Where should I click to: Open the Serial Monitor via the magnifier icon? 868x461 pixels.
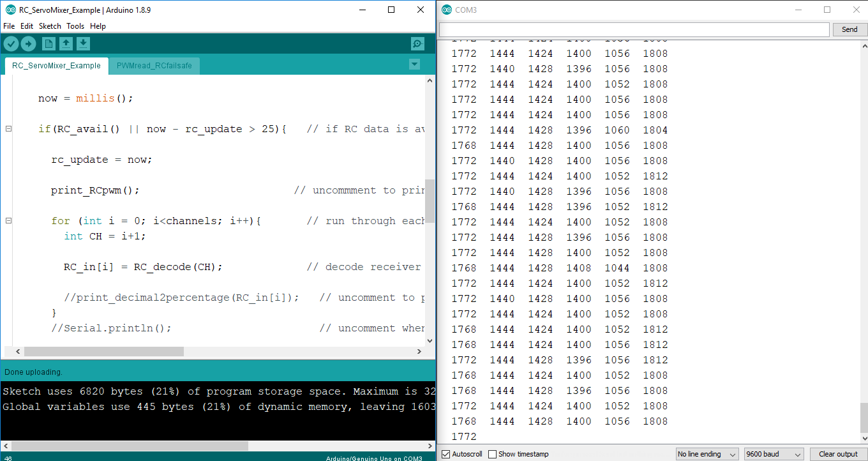(417, 43)
